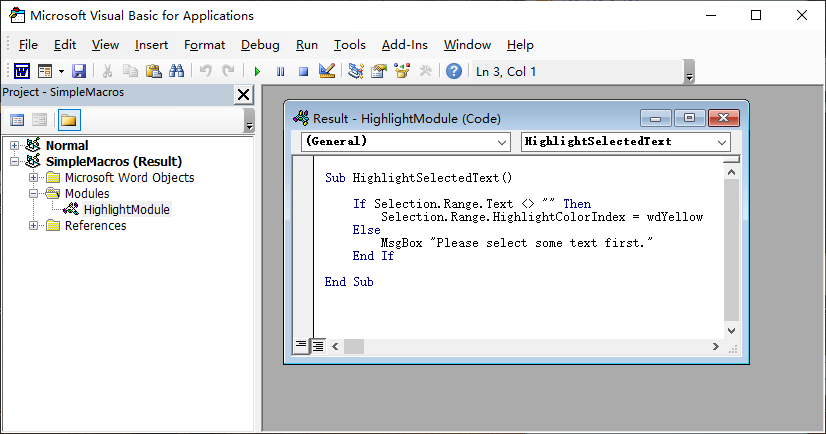
Task: Expand the Normal project tree node
Action: pyautogui.click(x=14, y=145)
